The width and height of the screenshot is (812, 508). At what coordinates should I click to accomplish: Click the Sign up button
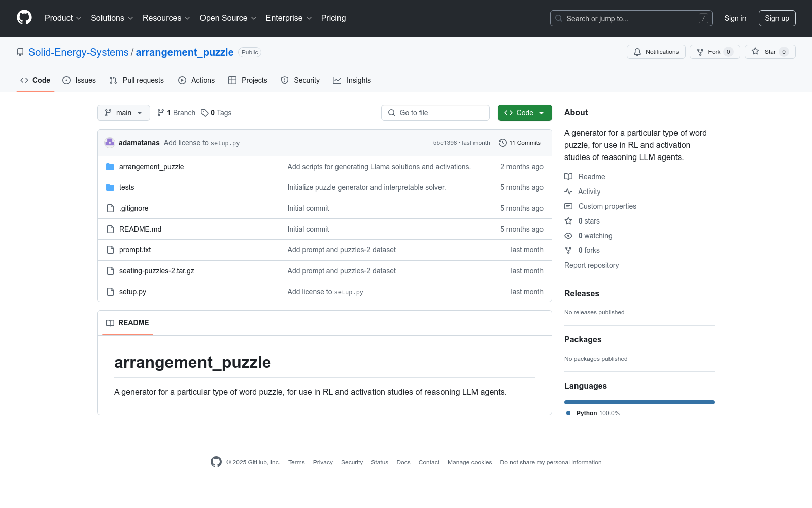click(777, 18)
